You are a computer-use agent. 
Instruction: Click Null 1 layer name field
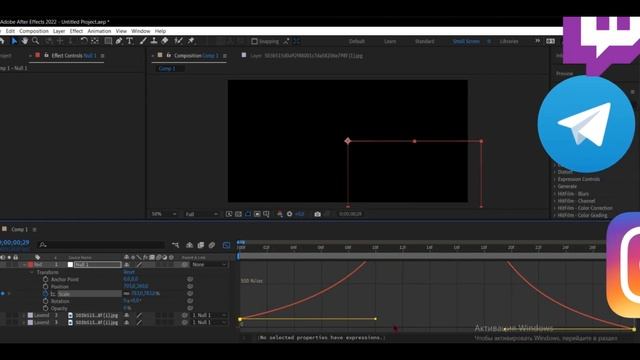tap(98, 264)
